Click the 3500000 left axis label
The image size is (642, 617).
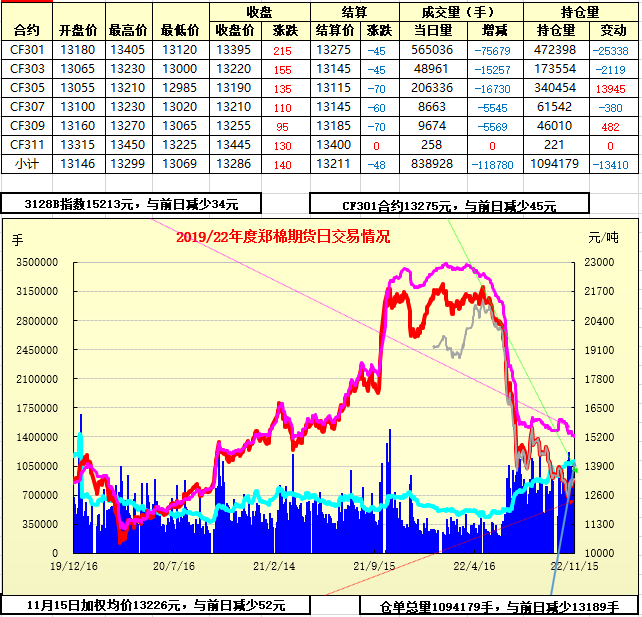click(39, 262)
